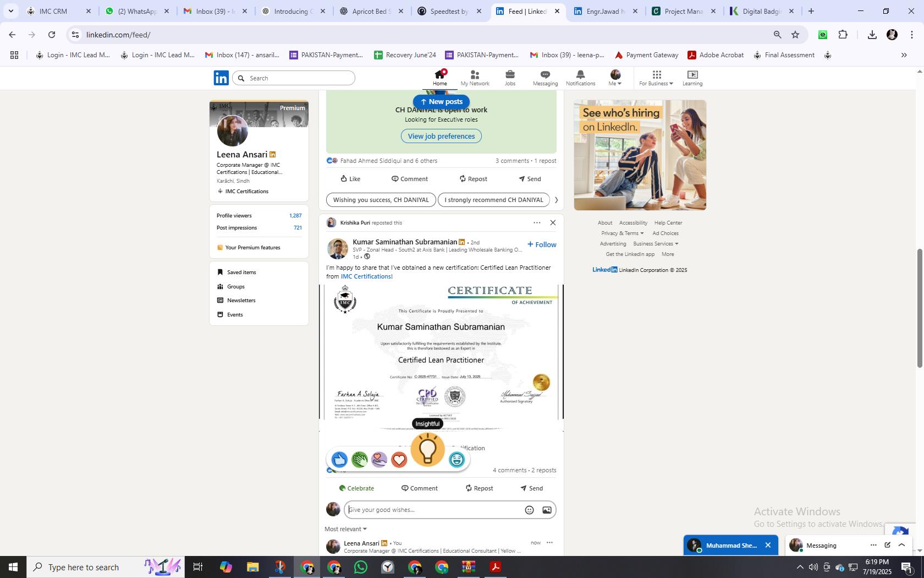
Task: Dismiss Krishika Puri's reposted post
Action: pos(553,222)
